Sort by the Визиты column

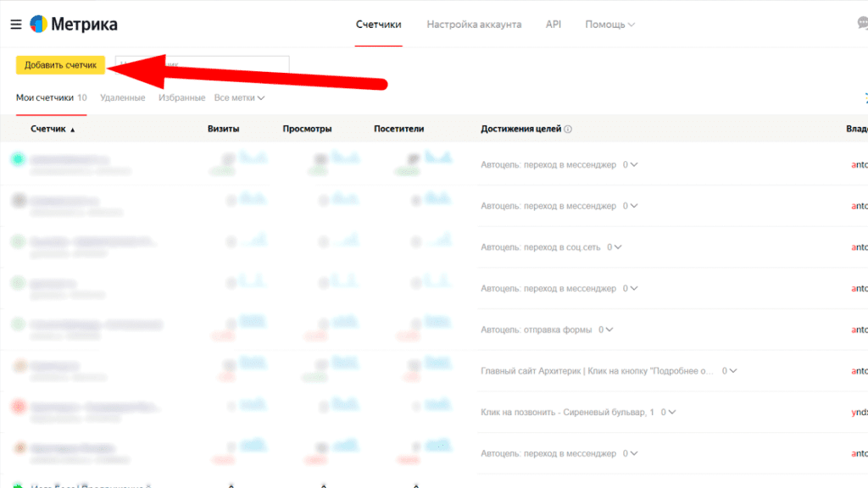pos(223,129)
